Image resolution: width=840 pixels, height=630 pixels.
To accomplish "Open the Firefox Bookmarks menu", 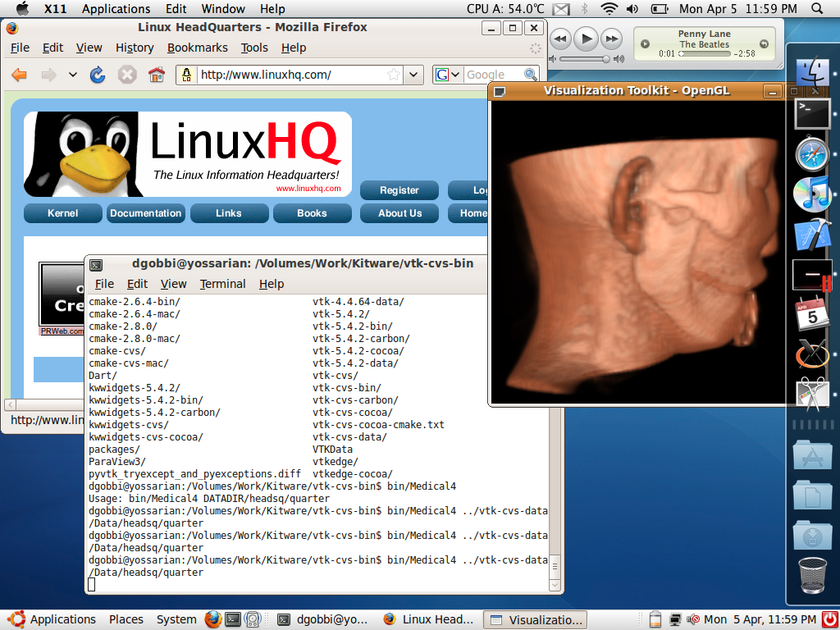I will (197, 48).
